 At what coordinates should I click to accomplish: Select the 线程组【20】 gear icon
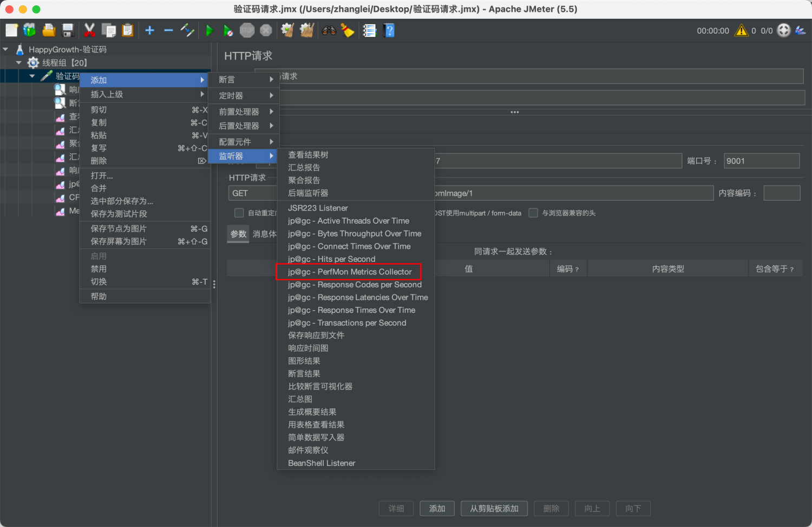click(34, 63)
